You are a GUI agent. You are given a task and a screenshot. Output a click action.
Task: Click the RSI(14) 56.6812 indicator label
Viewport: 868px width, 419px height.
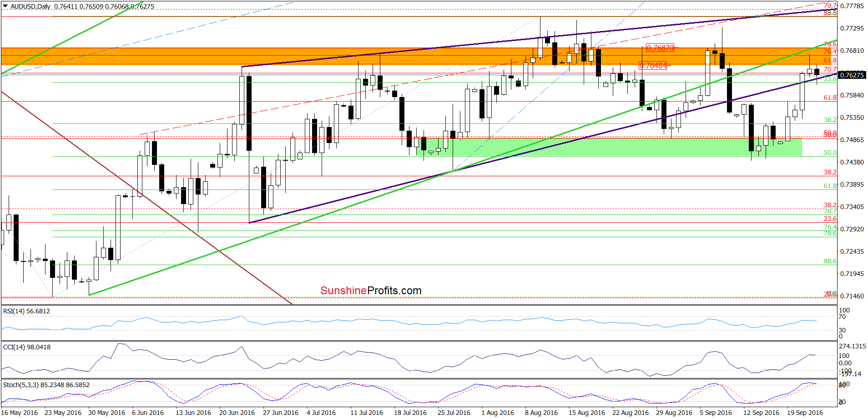26,311
